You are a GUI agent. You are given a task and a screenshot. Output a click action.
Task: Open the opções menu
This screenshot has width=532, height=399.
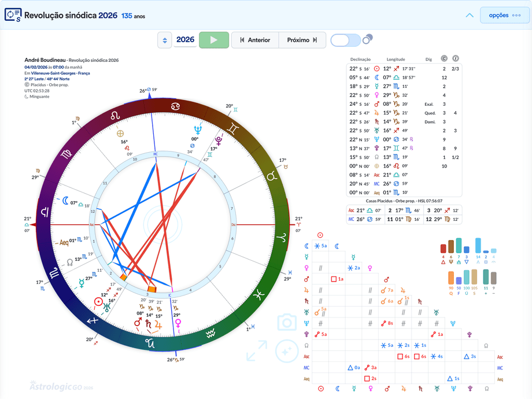[504, 15]
